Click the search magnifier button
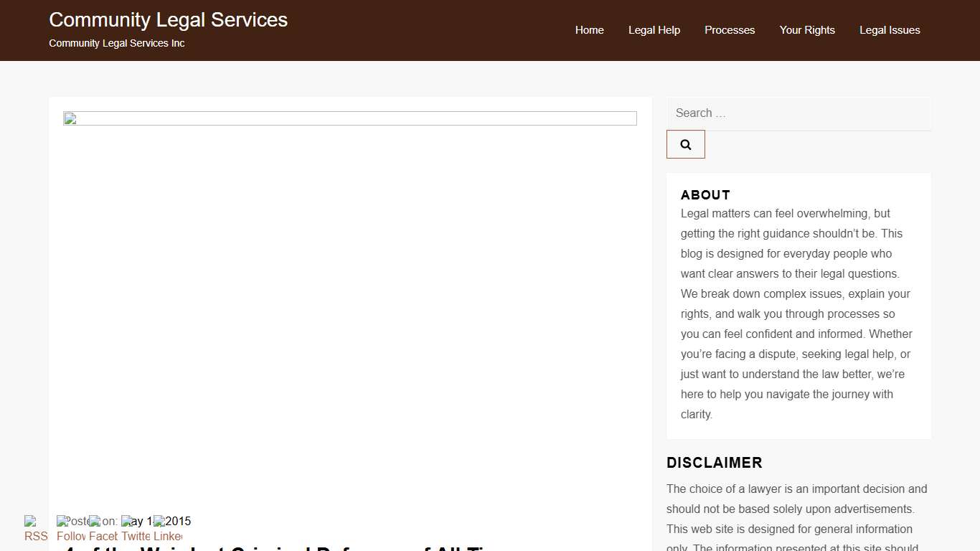 (685, 144)
